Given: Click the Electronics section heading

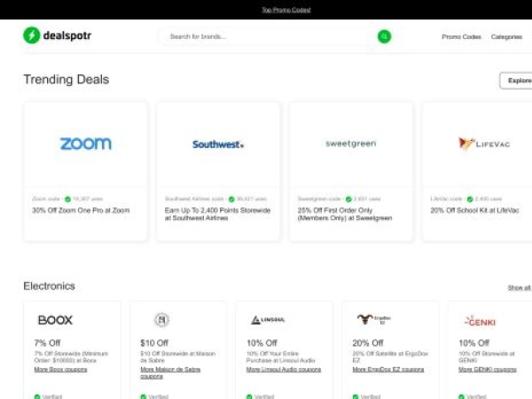Looking at the screenshot, I should (x=49, y=286).
